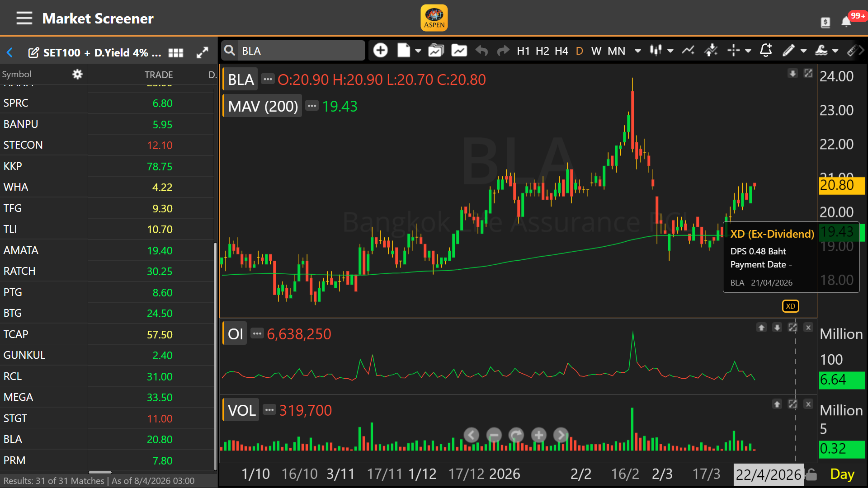Open the MAV (200) indicator options
The image size is (868, 488).
[x=311, y=106]
